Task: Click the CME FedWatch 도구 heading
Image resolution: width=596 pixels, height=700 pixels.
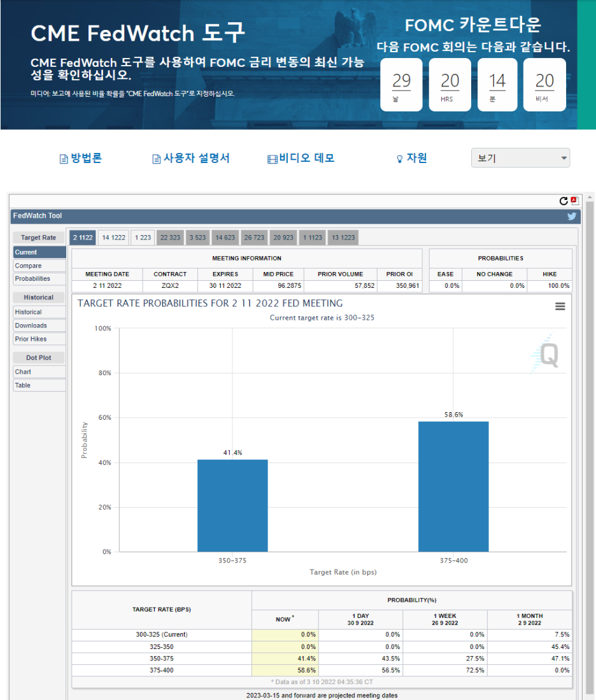Action: pos(138,33)
